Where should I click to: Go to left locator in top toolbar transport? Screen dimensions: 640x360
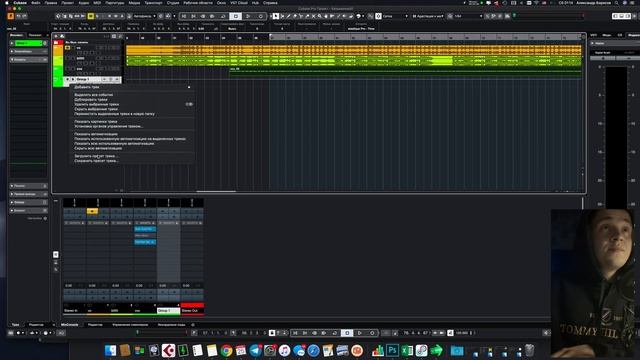pyautogui.click(x=184, y=16)
